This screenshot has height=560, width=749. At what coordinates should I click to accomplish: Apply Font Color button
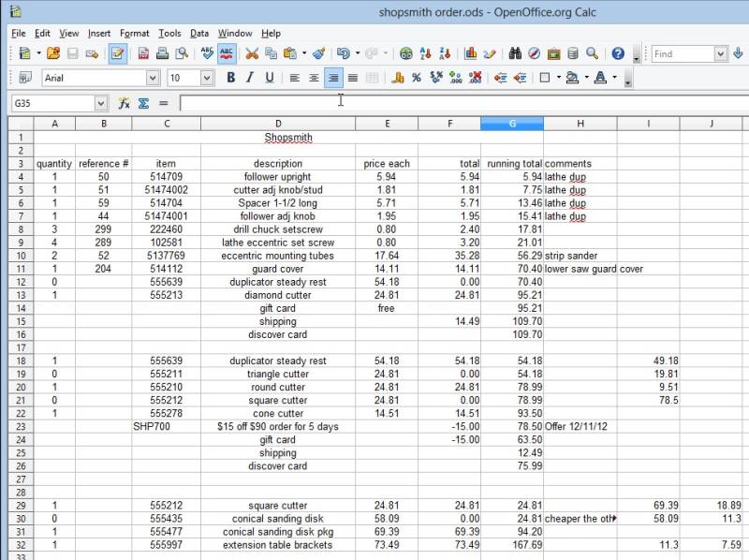pyautogui.click(x=600, y=78)
